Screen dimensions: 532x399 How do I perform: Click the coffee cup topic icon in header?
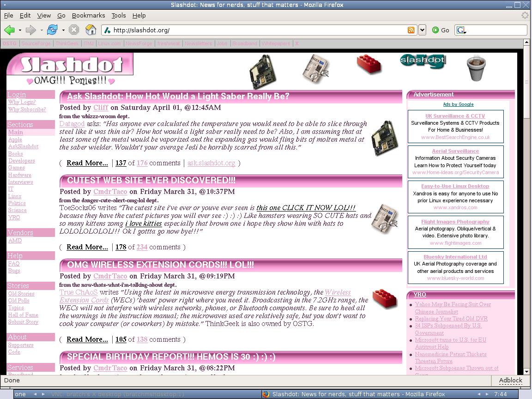476,68
